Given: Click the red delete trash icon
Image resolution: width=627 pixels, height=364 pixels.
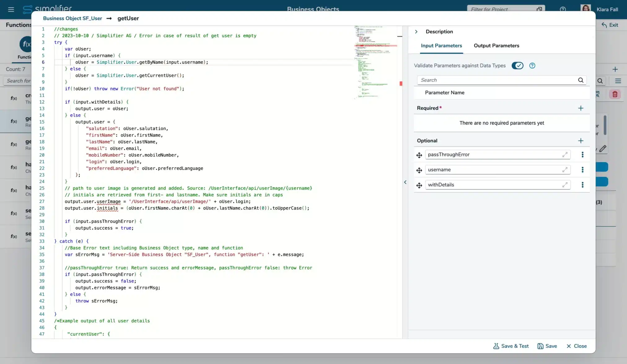Looking at the screenshot, I should pyautogui.click(x=615, y=94).
